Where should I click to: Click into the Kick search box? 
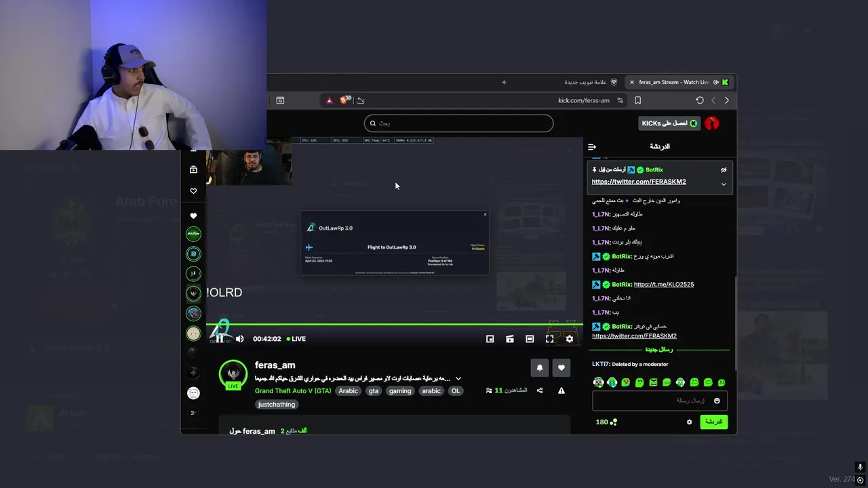tap(458, 123)
